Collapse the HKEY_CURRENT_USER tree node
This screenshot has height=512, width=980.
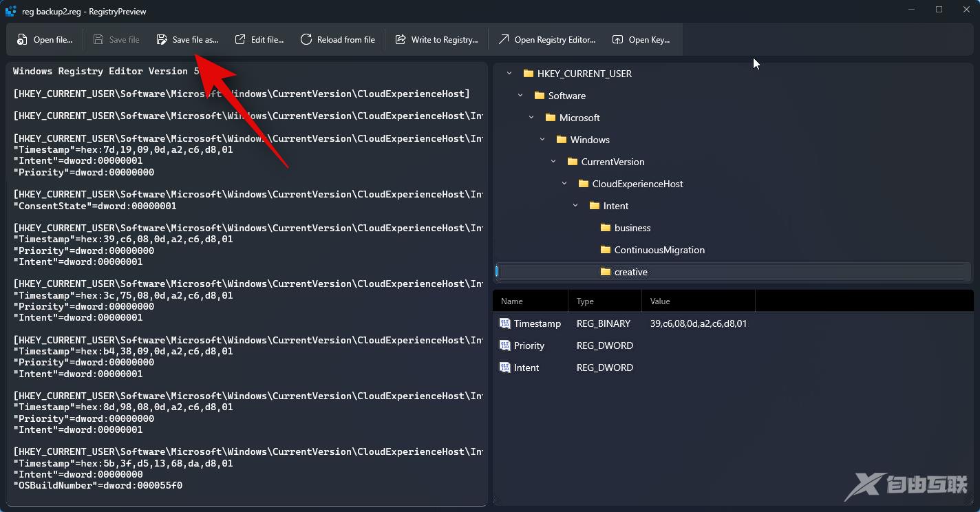coord(509,74)
